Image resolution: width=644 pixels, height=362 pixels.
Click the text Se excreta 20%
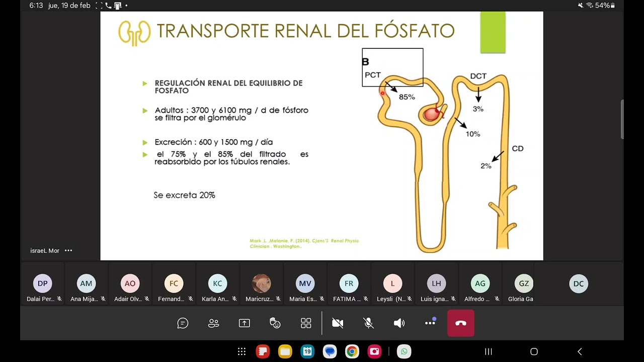tap(184, 195)
